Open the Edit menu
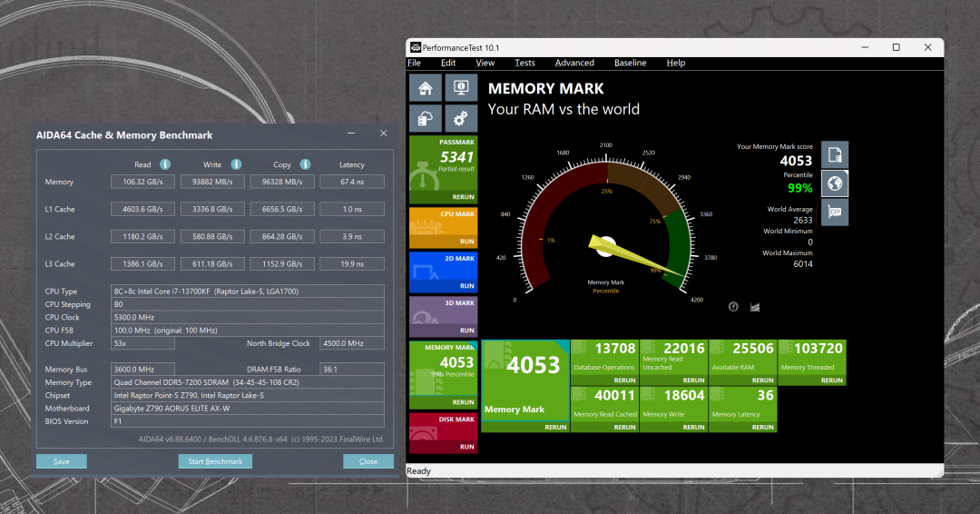980x514 pixels. pyautogui.click(x=448, y=63)
